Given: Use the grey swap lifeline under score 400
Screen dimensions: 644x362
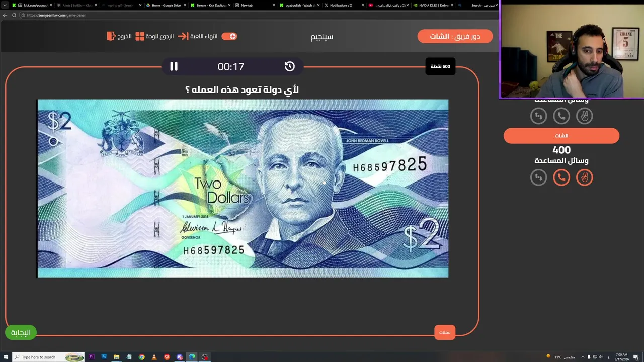Looking at the screenshot, I should [538, 177].
